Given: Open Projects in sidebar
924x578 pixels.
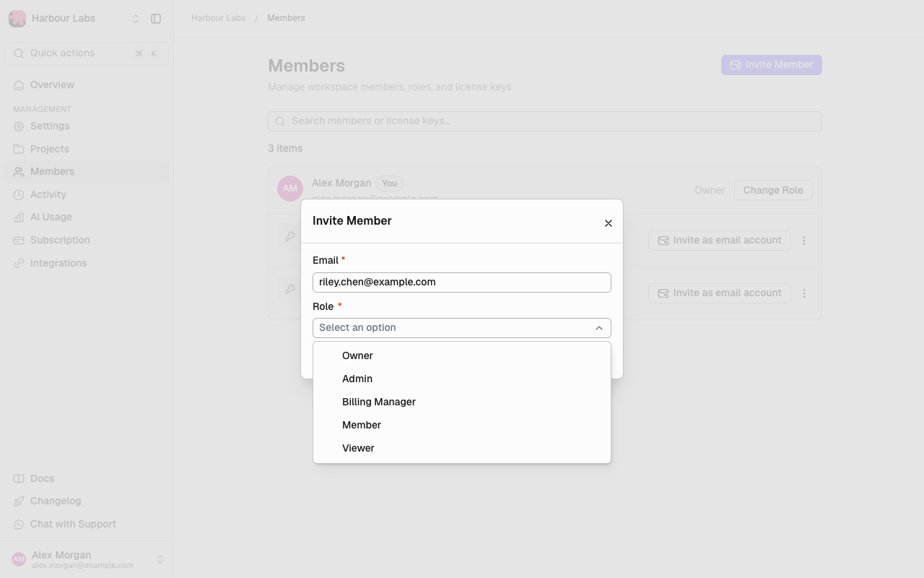Looking at the screenshot, I should (87, 149).
